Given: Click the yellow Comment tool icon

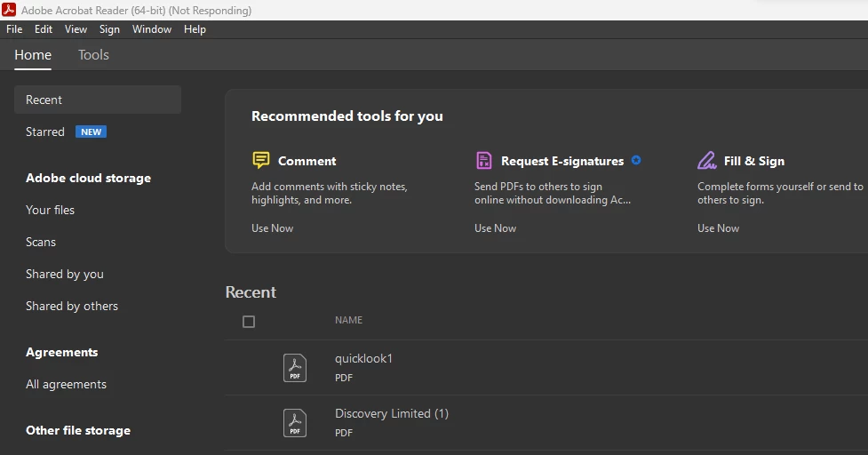Looking at the screenshot, I should pyautogui.click(x=260, y=161).
